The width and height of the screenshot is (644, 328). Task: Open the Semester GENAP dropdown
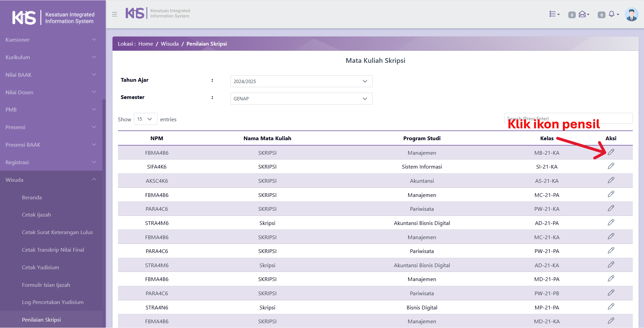[301, 99]
